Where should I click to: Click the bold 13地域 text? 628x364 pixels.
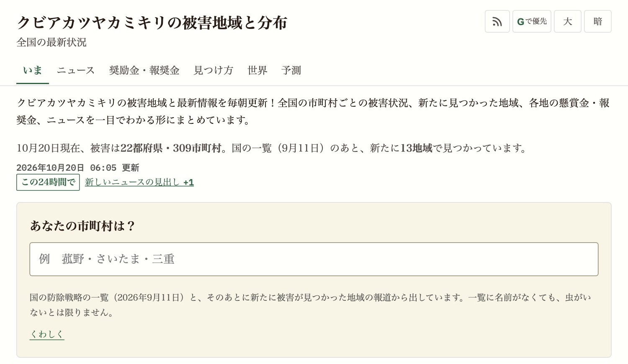[x=416, y=148]
